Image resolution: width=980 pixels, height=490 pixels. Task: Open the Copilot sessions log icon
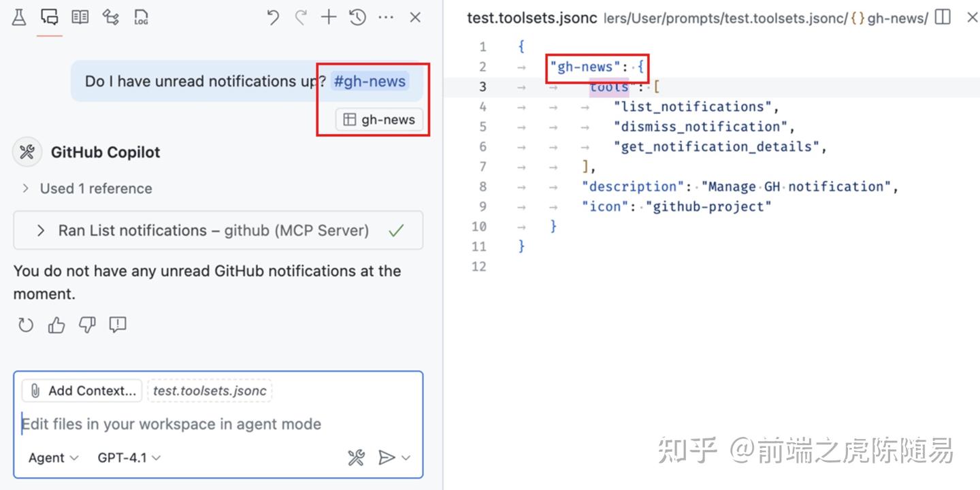tap(141, 17)
